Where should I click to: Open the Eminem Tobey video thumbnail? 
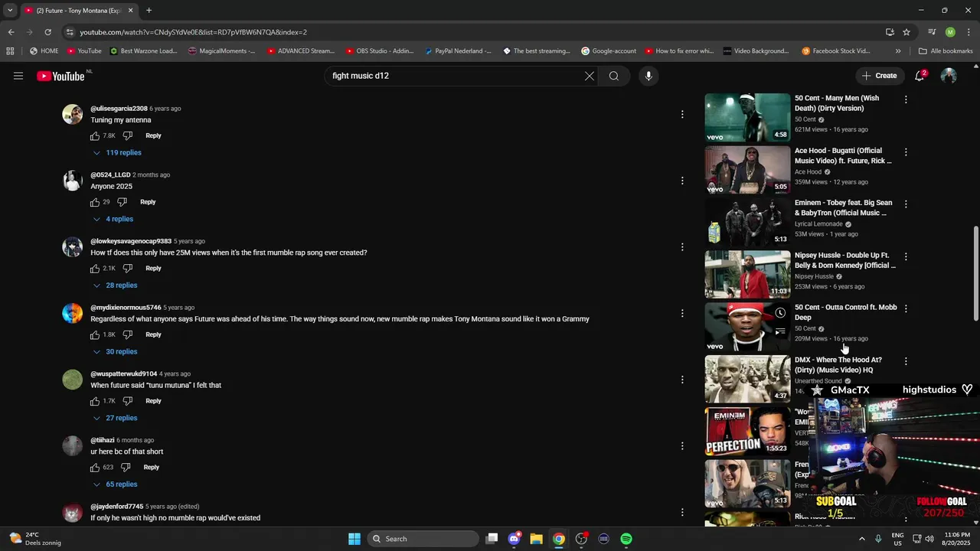click(x=747, y=222)
